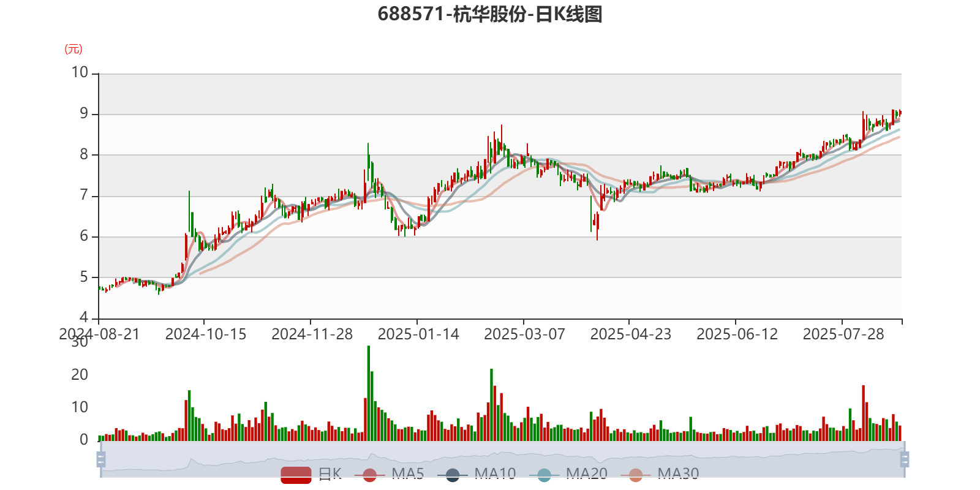Click the tallest volume bar near 2025-01
Viewport: 980px width, 490px height.
point(369,393)
